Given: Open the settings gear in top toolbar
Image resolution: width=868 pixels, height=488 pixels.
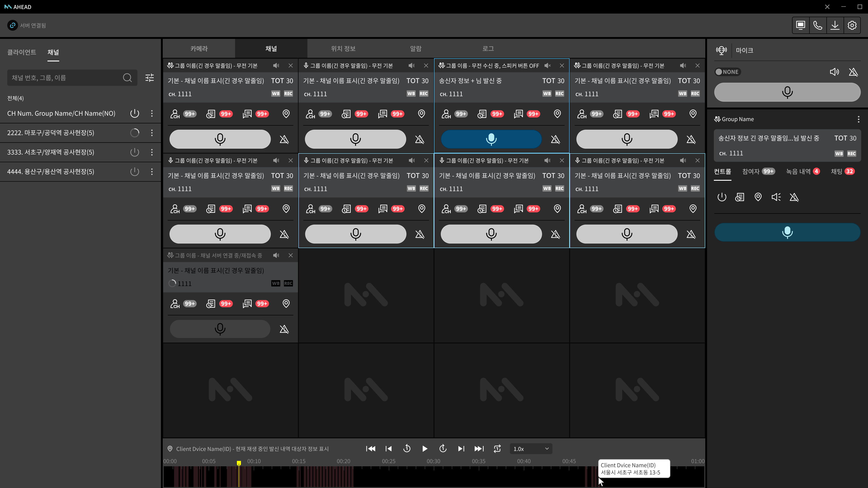Looking at the screenshot, I should [x=852, y=25].
